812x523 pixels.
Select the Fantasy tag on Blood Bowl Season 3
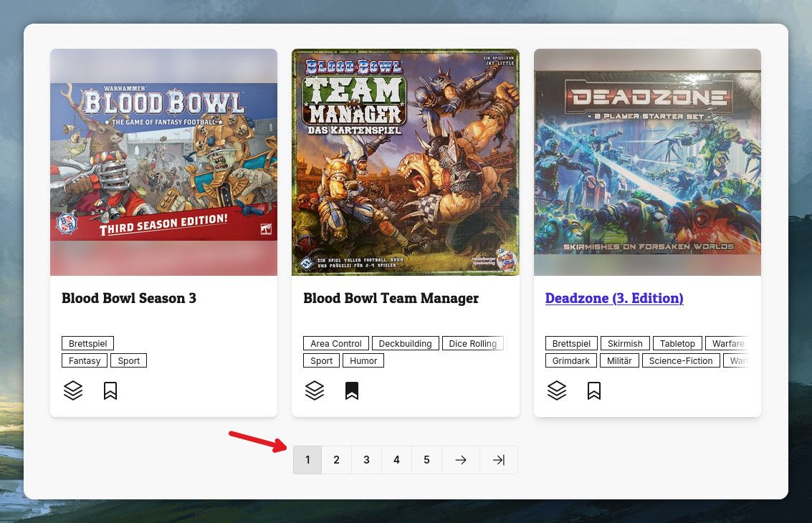pos(85,360)
